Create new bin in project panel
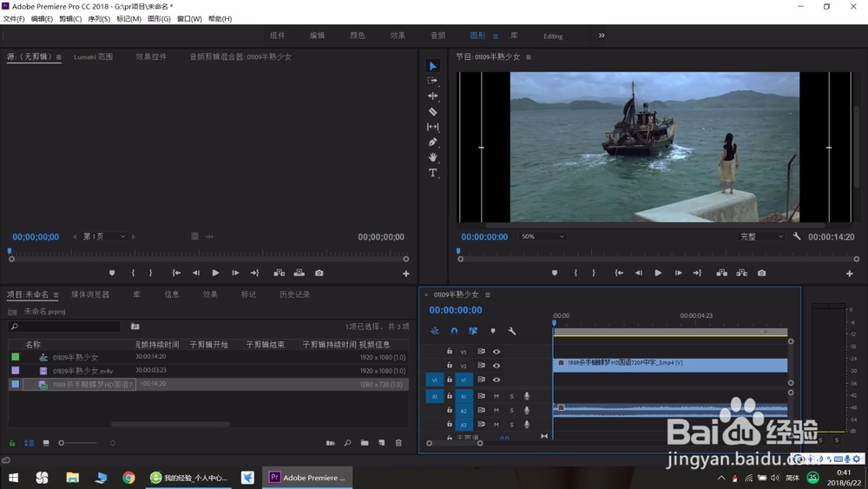The width and height of the screenshot is (868, 489). [x=365, y=443]
